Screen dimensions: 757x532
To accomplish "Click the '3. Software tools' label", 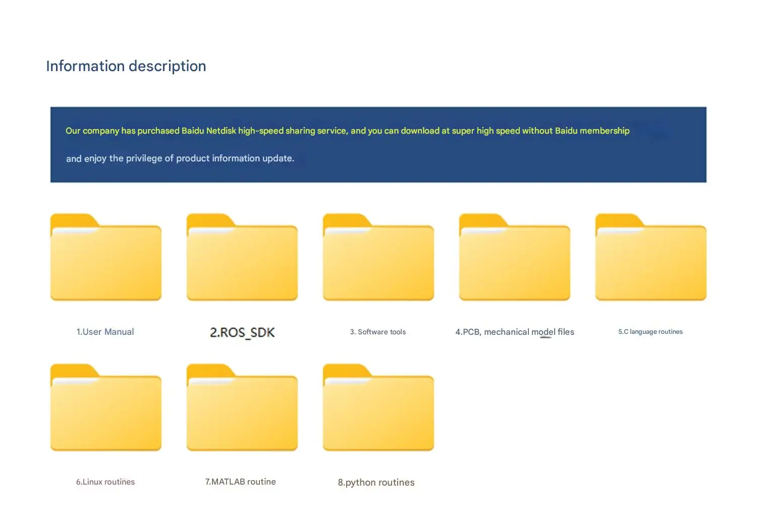I will click(x=378, y=332).
